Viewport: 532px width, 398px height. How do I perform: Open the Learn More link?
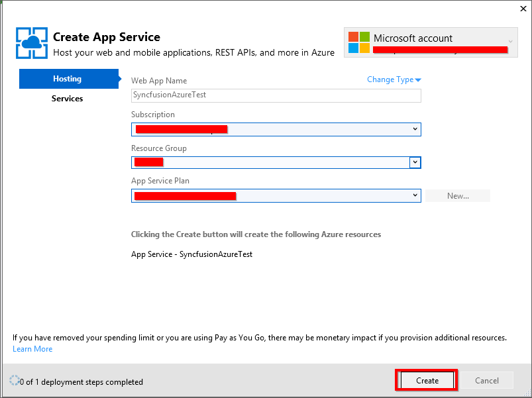tap(32, 348)
